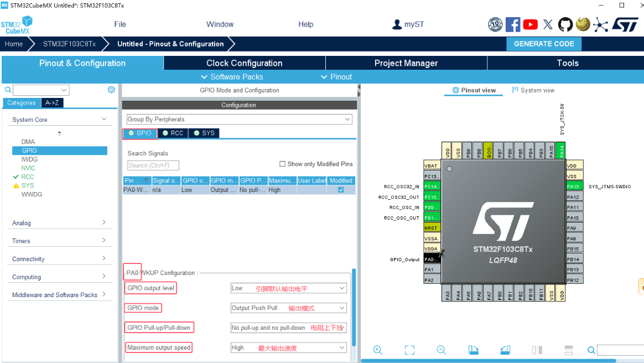
Task: Rotate the chip counter-clockwise icon
Action: pos(505,350)
